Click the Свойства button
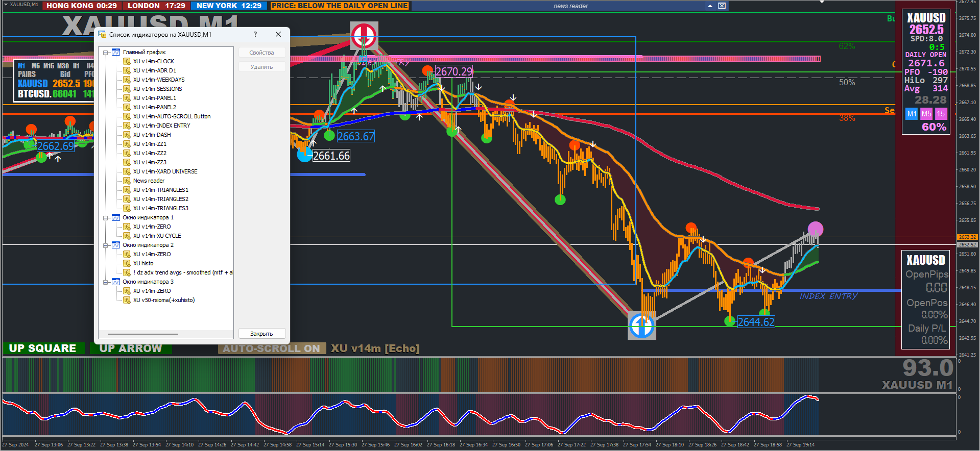 pos(261,53)
